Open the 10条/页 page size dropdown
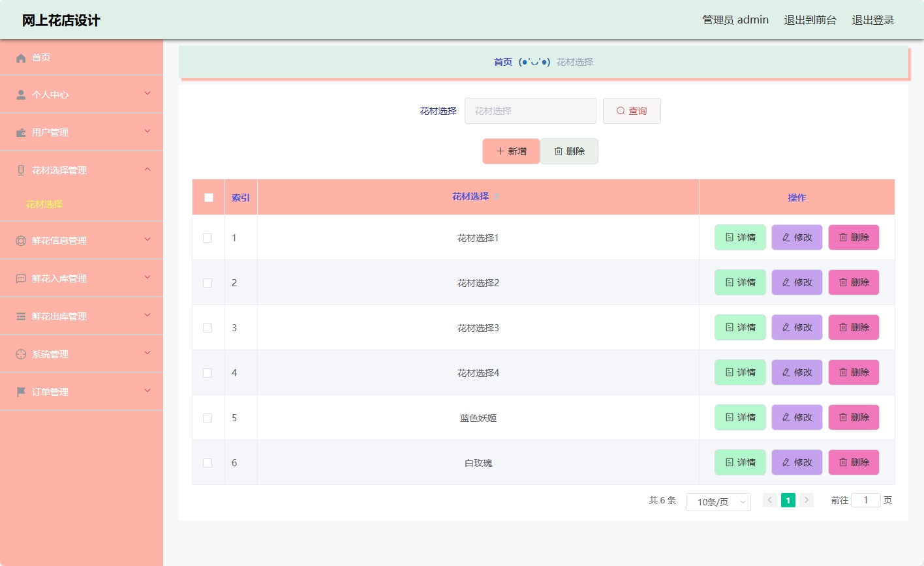The image size is (924, 566). (718, 501)
